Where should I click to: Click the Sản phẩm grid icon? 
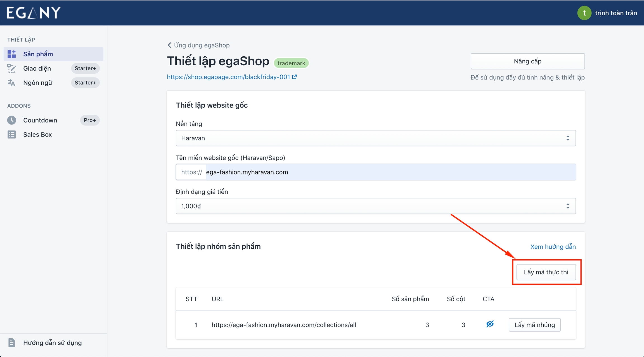11,54
